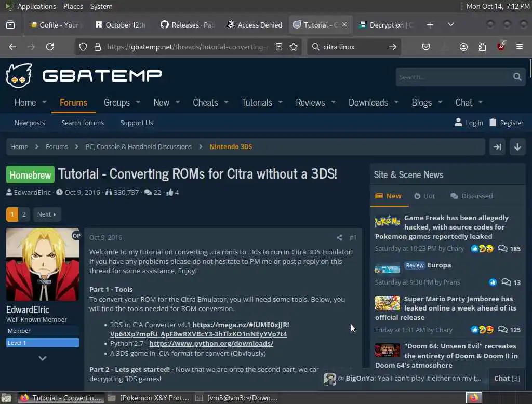Switch to the vm3 terminal taskbar window

tap(237, 398)
